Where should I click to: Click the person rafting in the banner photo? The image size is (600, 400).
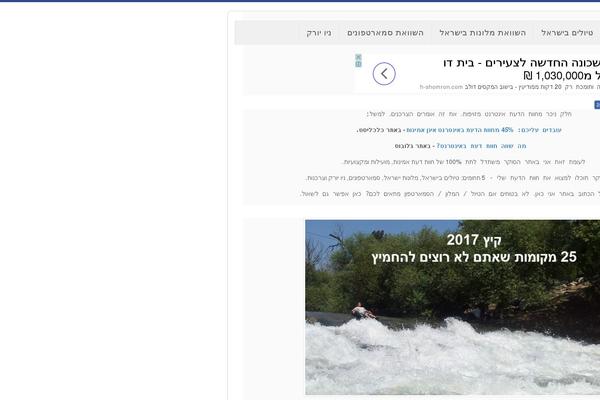pos(362,311)
